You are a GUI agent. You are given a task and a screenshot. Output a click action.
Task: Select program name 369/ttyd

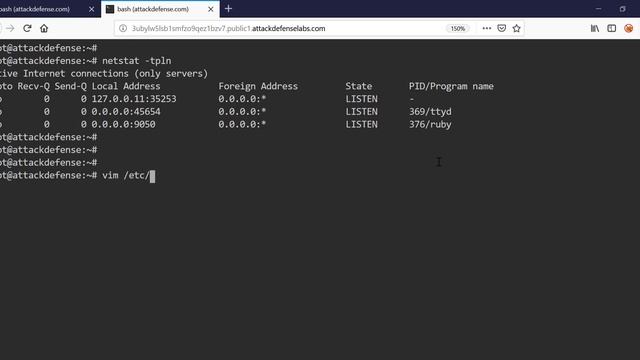coord(430,112)
